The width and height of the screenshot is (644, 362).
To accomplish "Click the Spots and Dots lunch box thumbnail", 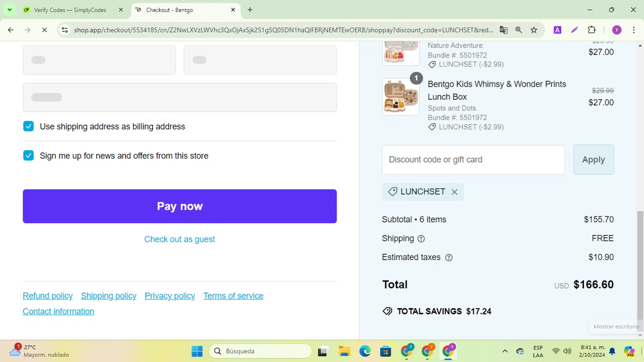I will (401, 97).
